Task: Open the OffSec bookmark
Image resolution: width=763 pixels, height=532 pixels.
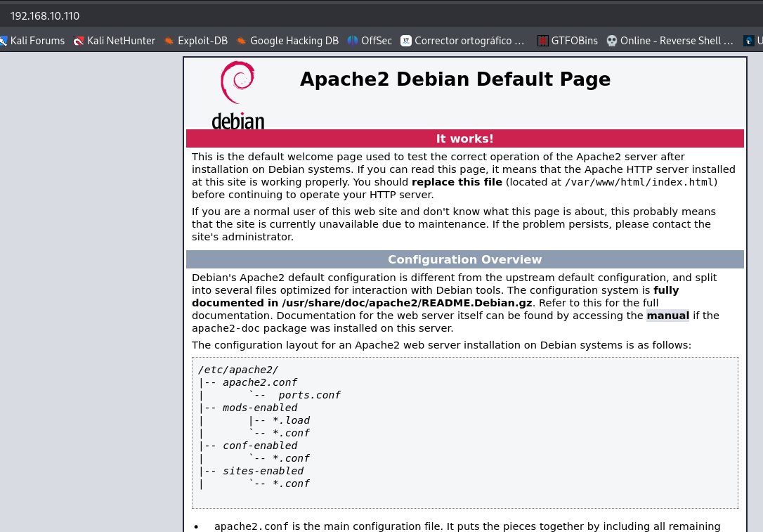Action: 370,41
